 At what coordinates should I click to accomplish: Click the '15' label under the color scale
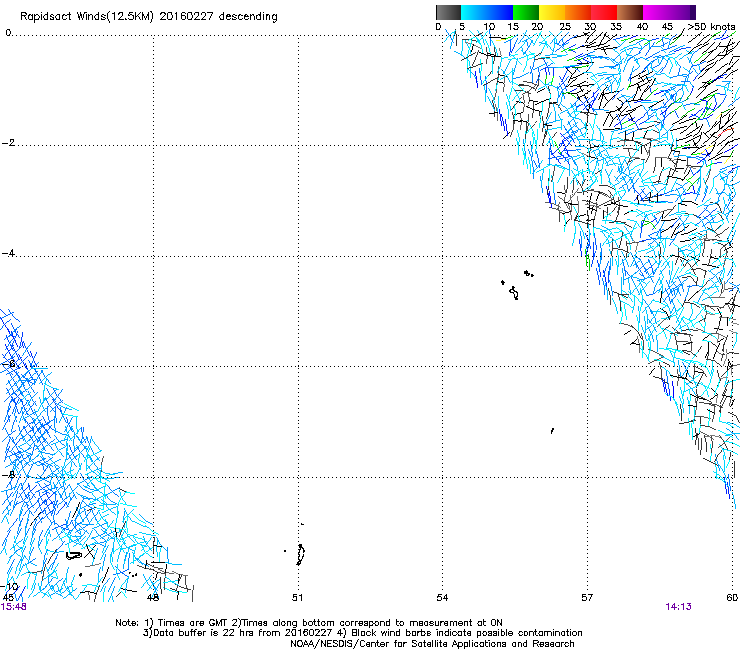click(513, 27)
